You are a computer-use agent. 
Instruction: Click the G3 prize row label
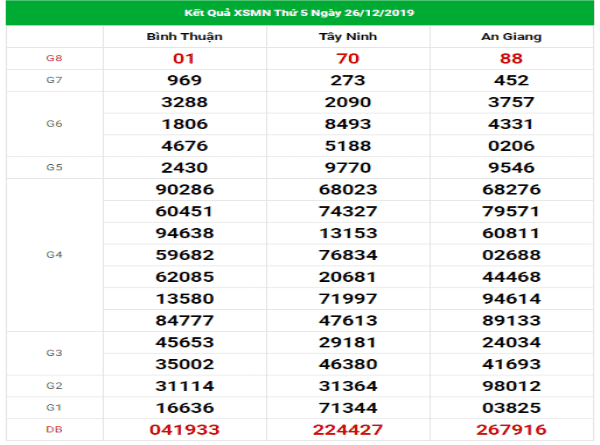coord(54,353)
